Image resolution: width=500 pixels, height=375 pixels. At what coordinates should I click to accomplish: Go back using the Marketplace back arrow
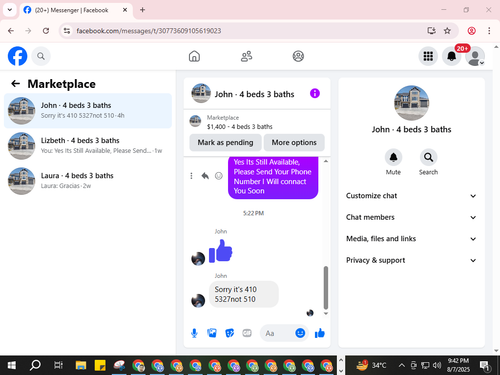(x=15, y=83)
